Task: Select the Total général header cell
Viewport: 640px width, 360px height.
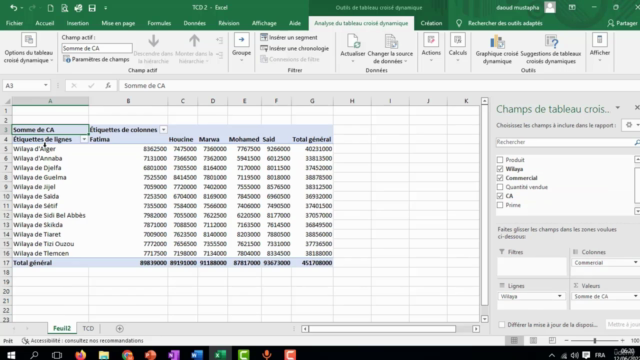Action: tap(312, 140)
